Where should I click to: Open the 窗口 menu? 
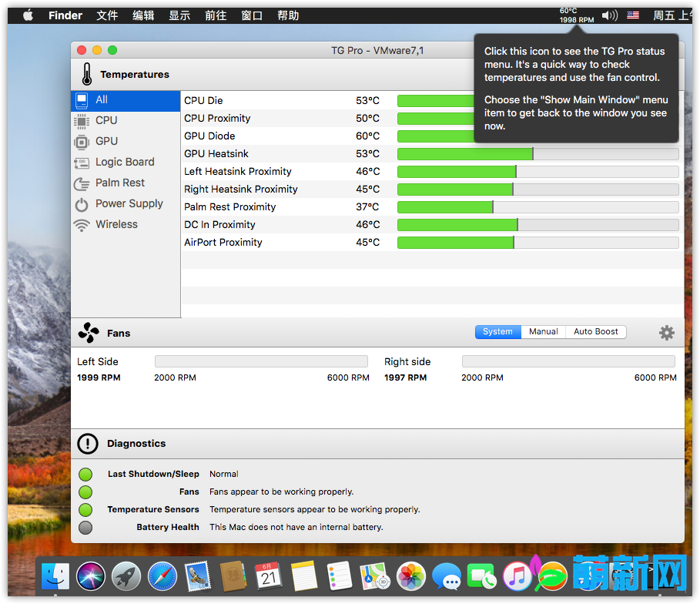252,15
